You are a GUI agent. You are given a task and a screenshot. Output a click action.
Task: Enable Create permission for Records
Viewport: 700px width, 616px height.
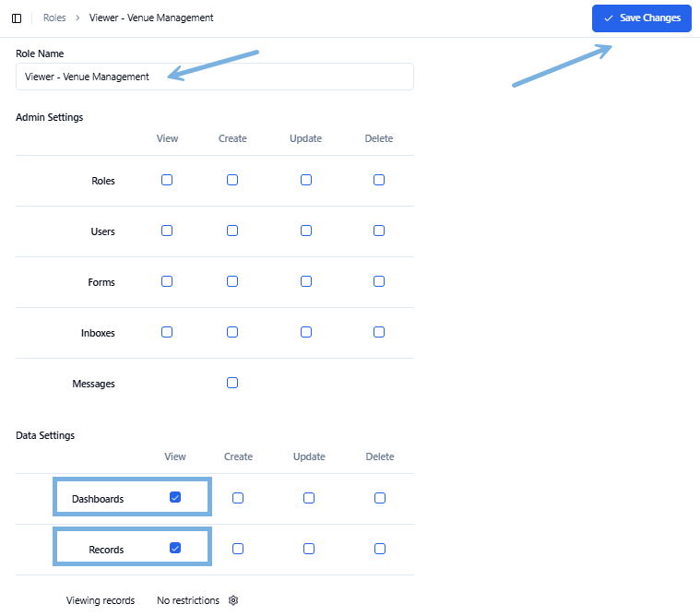238,549
